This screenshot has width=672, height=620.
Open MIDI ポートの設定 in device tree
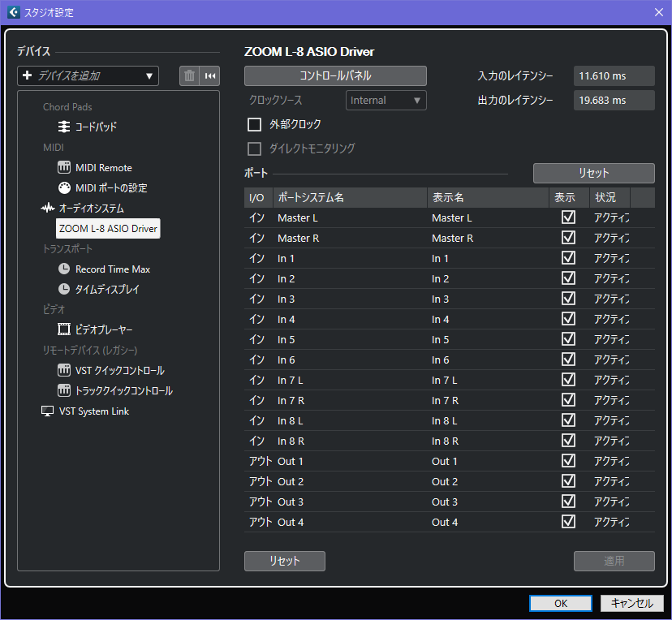(x=102, y=188)
